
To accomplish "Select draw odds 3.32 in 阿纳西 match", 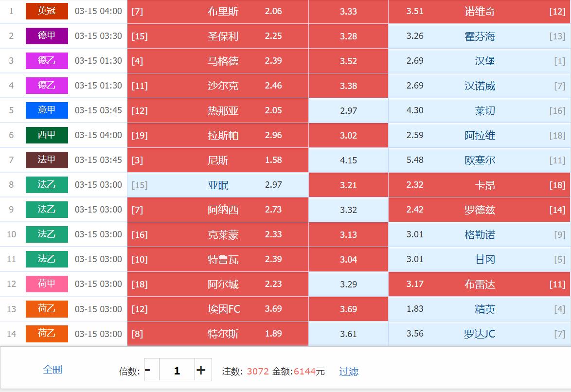I will point(349,210).
